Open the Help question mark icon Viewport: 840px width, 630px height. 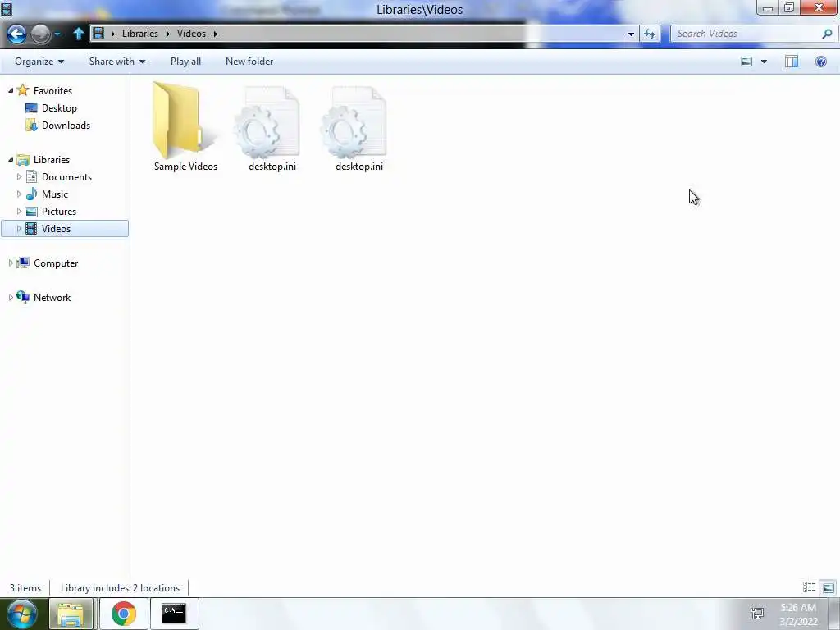pyautogui.click(x=820, y=62)
